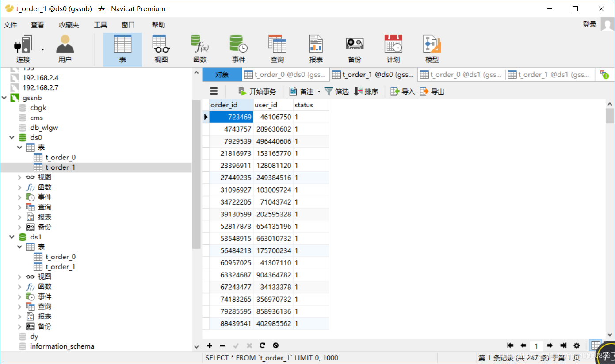Click the stop loading icon
Screen dimensions: 615x364
click(x=275, y=345)
